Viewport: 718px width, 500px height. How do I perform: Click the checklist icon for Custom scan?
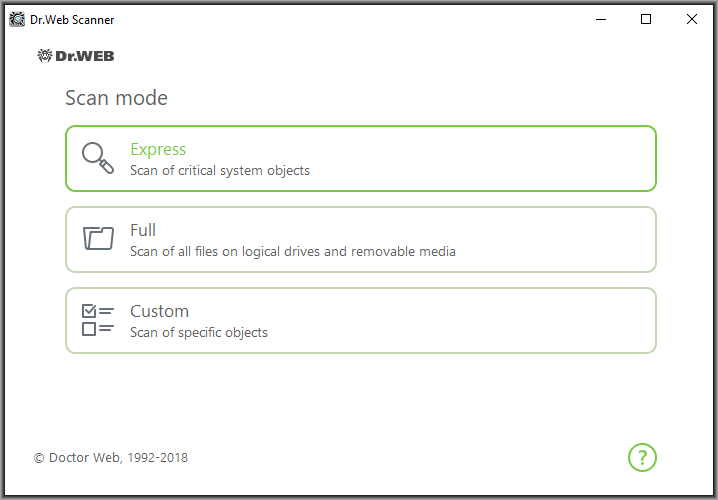point(98,320)
